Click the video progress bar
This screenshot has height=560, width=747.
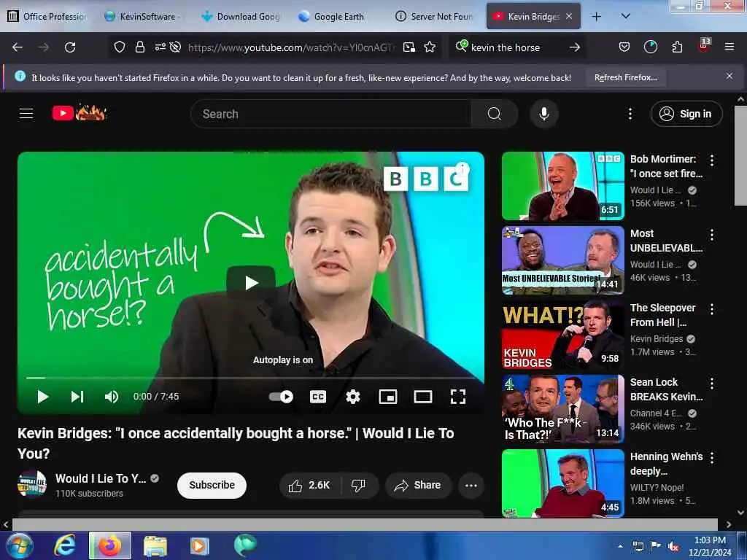(x=251, y=378)
